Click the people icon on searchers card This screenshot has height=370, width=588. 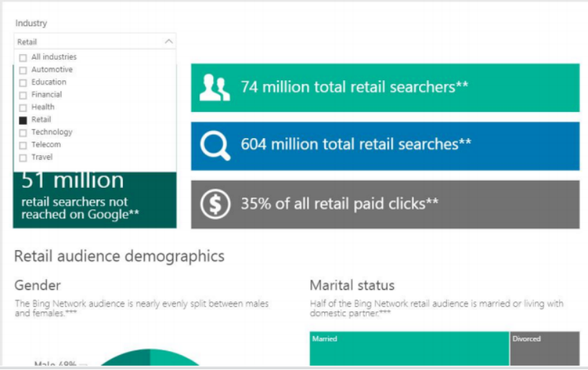pos(215,88)
